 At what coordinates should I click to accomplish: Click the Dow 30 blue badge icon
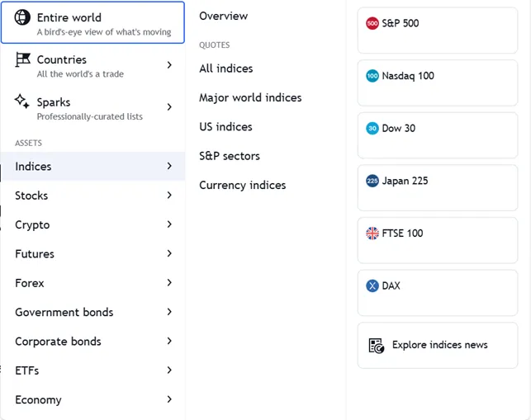click(372, 129)
